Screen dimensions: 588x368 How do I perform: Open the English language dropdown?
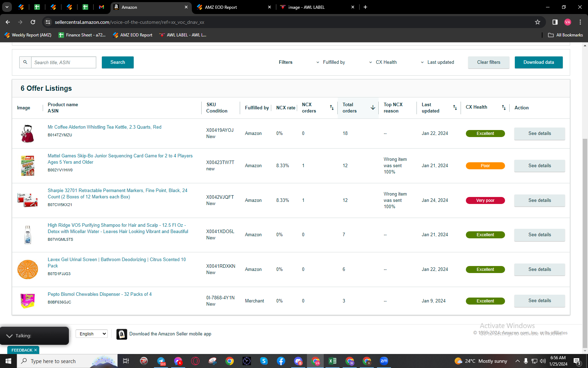pyautogui.click(x=92, y=334)
